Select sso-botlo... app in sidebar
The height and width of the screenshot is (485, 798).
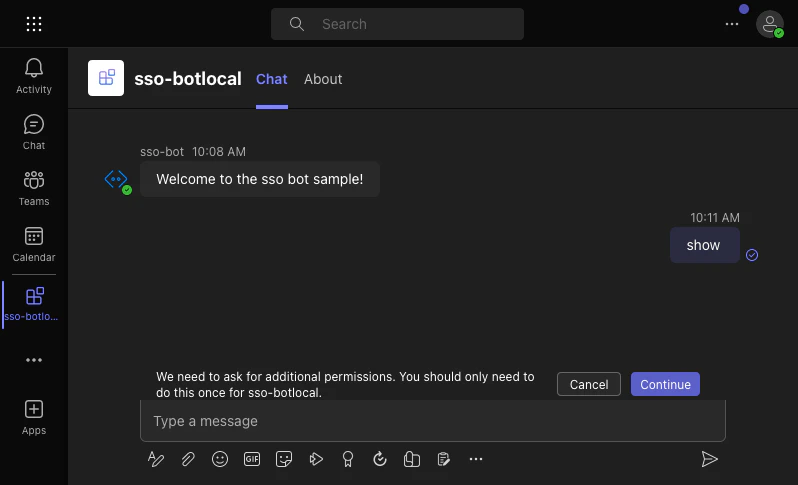32,304
